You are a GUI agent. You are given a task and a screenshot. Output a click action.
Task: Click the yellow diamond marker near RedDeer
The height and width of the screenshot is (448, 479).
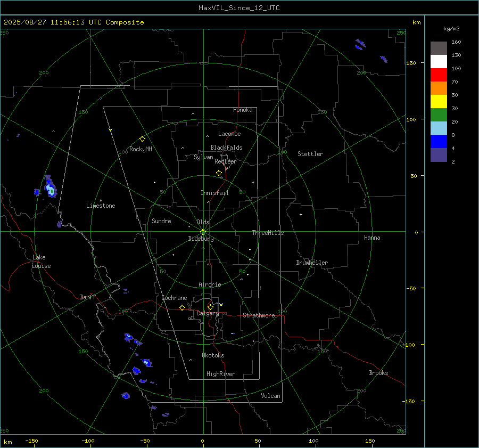click(219, 173)
